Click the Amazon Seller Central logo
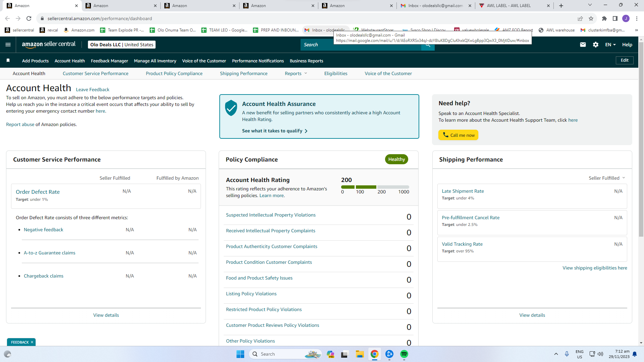 (x=49, y=45)
